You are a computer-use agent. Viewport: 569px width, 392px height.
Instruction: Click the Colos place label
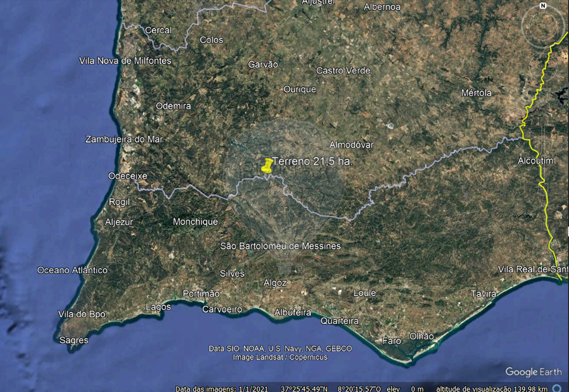pyautogui.click(x=212, y=40)
